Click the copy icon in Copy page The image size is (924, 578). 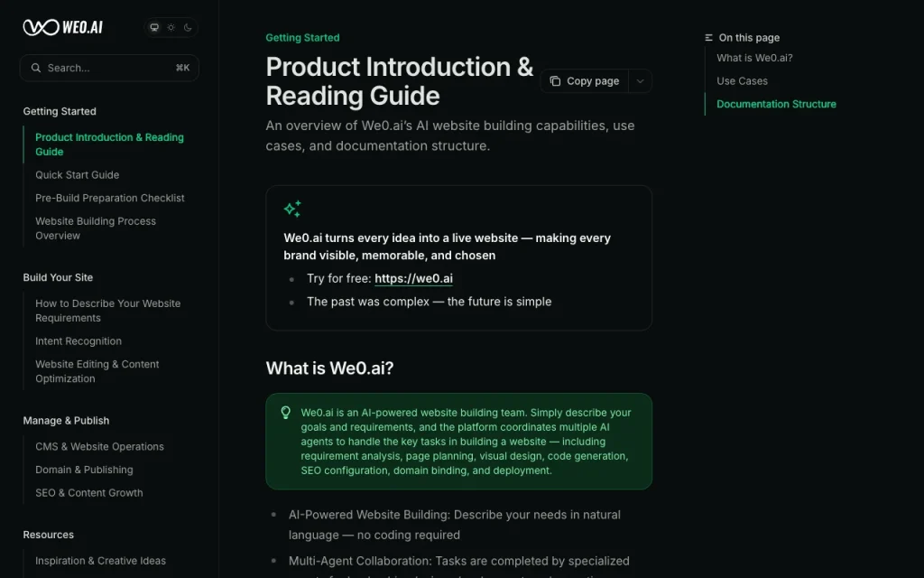click(x=555, y=80)
